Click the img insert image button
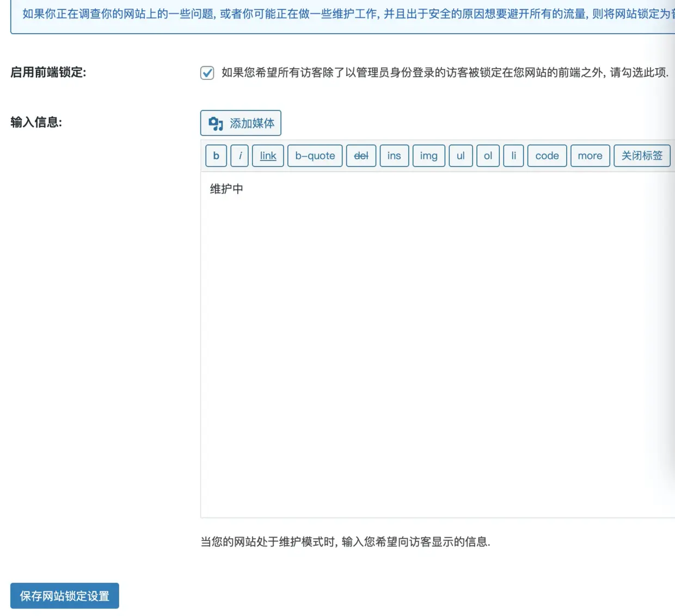 pyautogui.click(x=429, y=156)
